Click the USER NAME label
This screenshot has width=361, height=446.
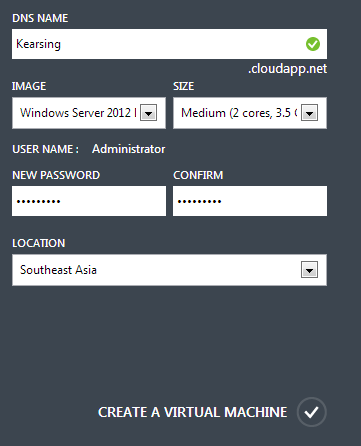[x=45, y=149]
